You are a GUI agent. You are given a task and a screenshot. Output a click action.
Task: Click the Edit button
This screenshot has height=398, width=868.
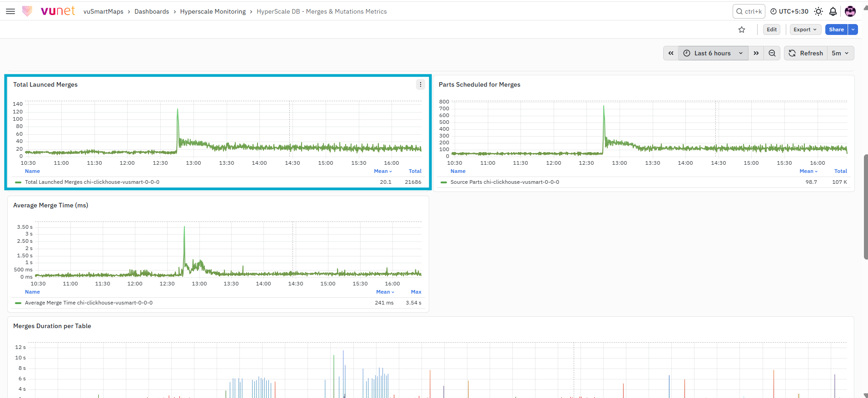click(x=772, y=29)
